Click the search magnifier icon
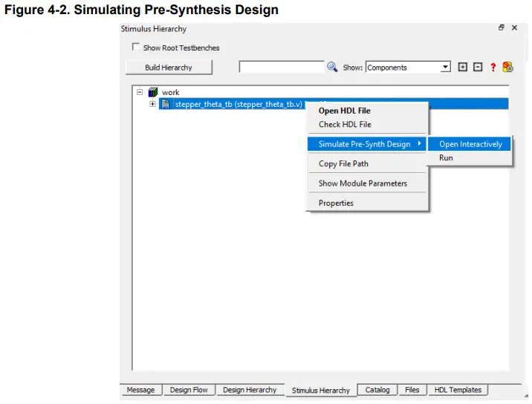 point(332,67)
